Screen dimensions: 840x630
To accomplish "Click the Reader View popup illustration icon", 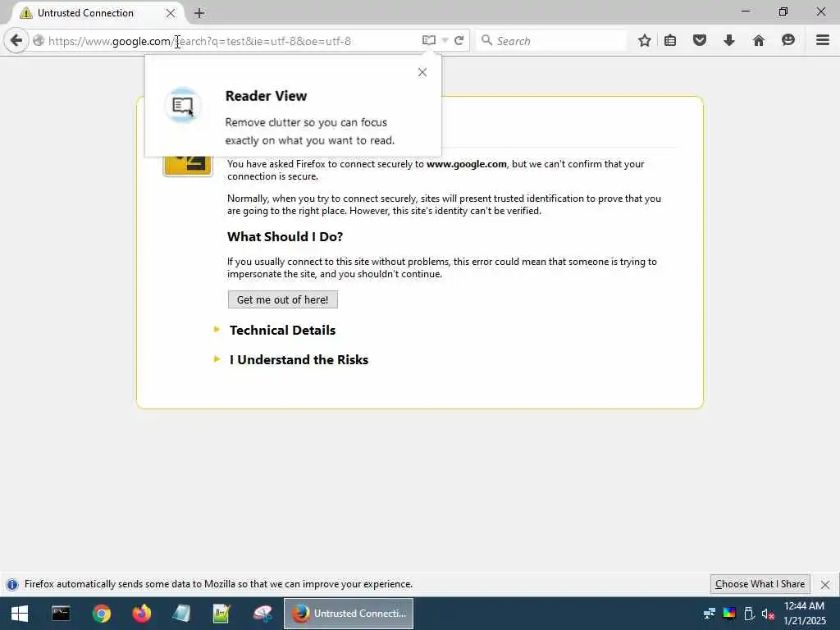I will click(183, 106).
